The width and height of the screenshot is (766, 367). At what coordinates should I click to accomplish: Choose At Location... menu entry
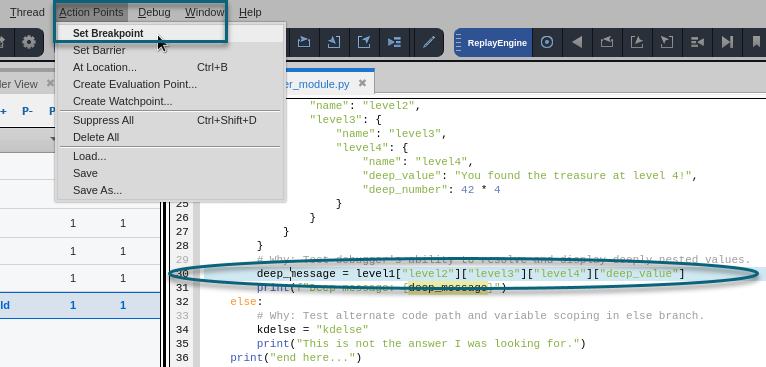click(170, 67)
